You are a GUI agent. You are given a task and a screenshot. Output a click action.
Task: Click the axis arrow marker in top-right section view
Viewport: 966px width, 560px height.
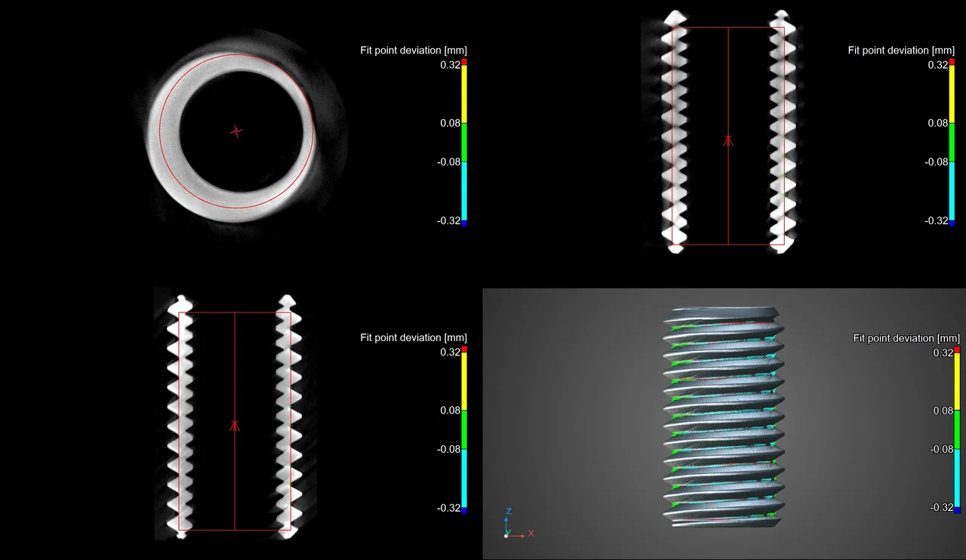728,140
